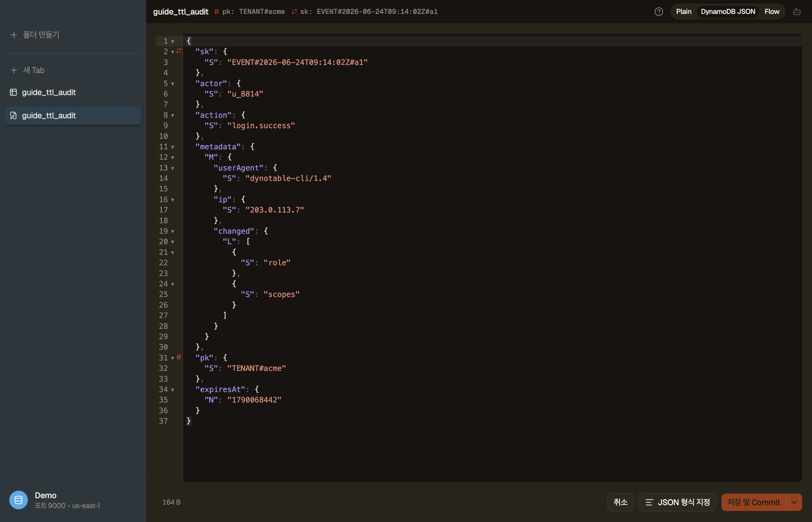Collapse the "expiresAt" block at line 34
Viewport: 812px width, 522px height.
tap(173, 390)
